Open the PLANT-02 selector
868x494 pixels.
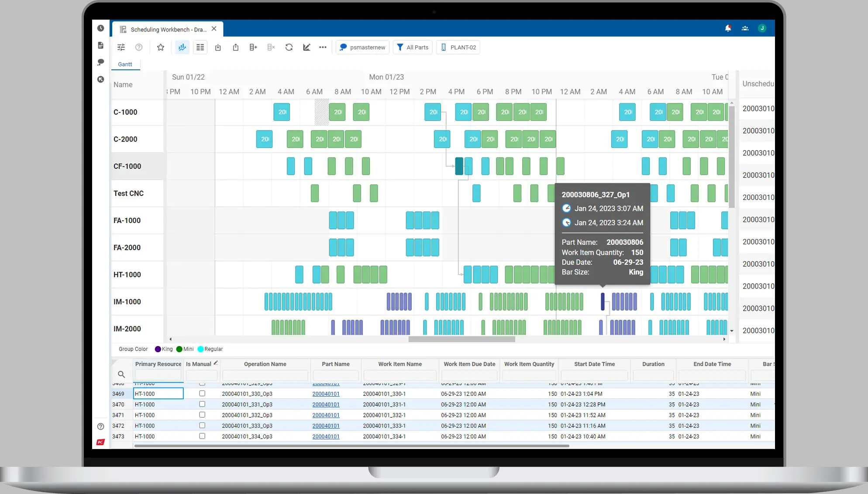point(458,47)
